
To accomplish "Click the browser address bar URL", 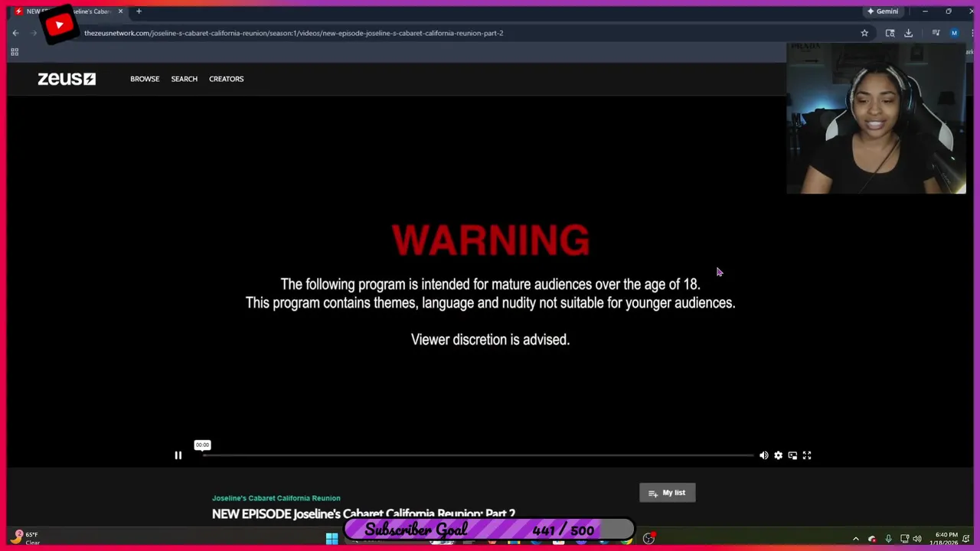I will click(293, 33).
